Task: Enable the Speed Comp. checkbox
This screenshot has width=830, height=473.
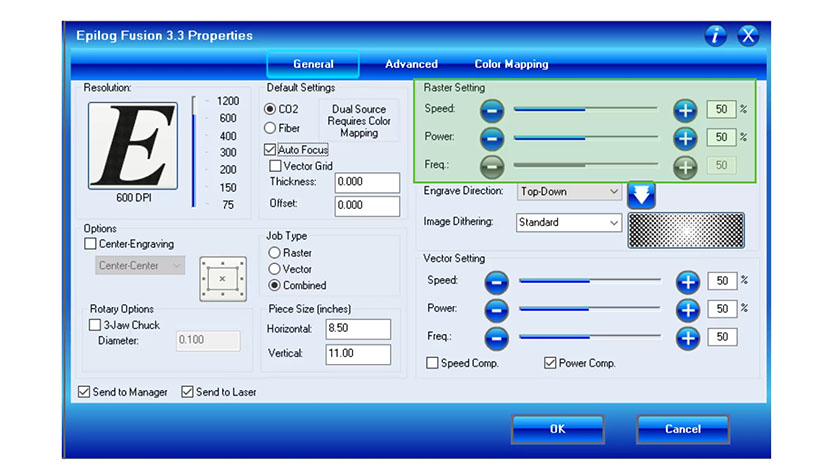Action: pyautogui.click(x=432, y=363)
